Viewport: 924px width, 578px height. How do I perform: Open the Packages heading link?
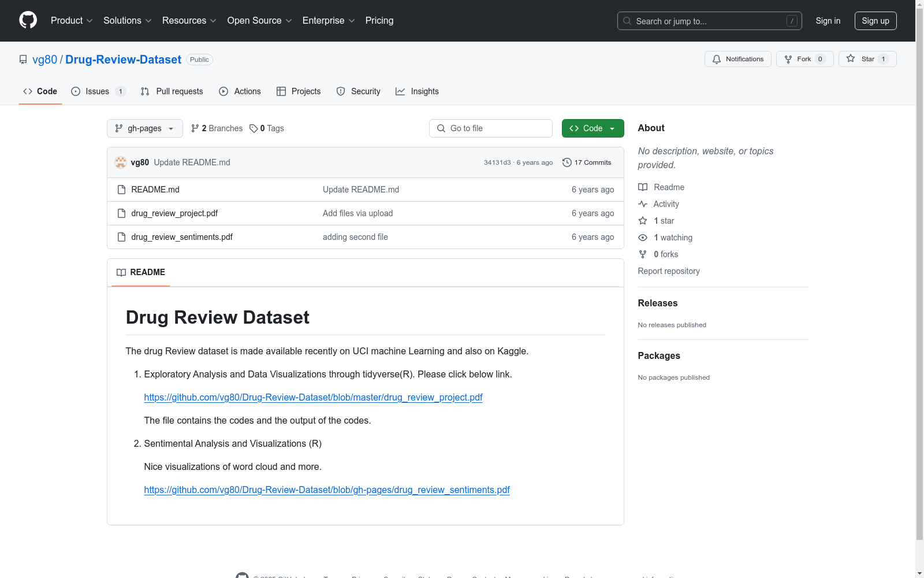point(659,356)
